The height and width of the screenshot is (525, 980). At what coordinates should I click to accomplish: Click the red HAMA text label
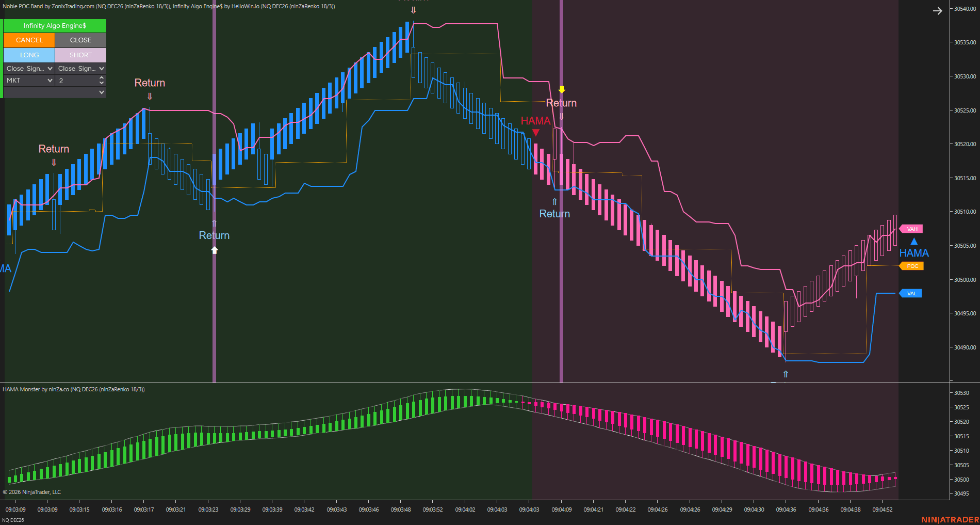[535, 121]
